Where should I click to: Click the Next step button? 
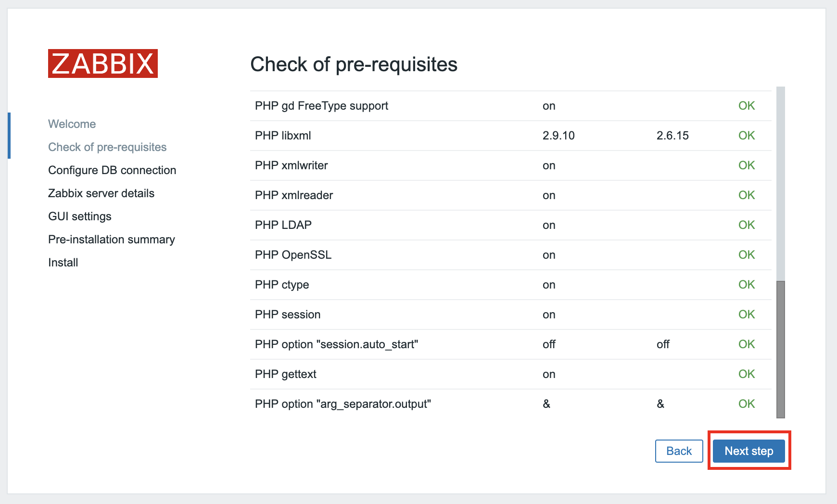pos(748,451)
